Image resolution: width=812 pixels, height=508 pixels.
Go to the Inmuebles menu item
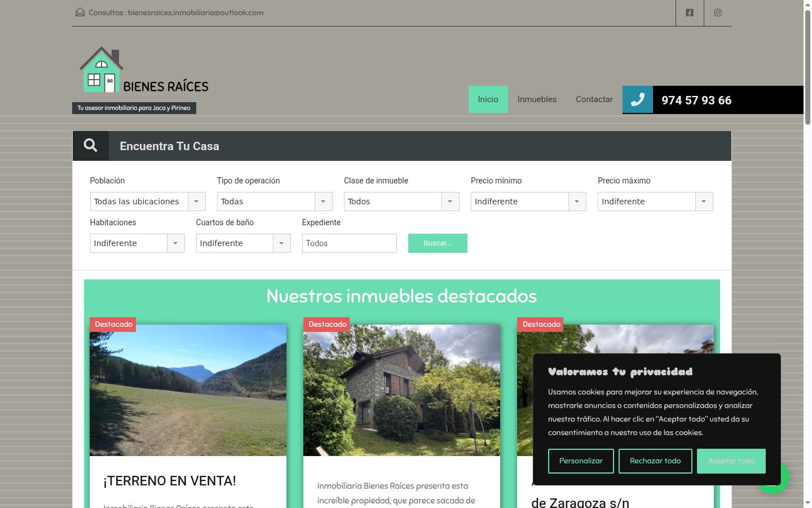click(x=537, y=99)
